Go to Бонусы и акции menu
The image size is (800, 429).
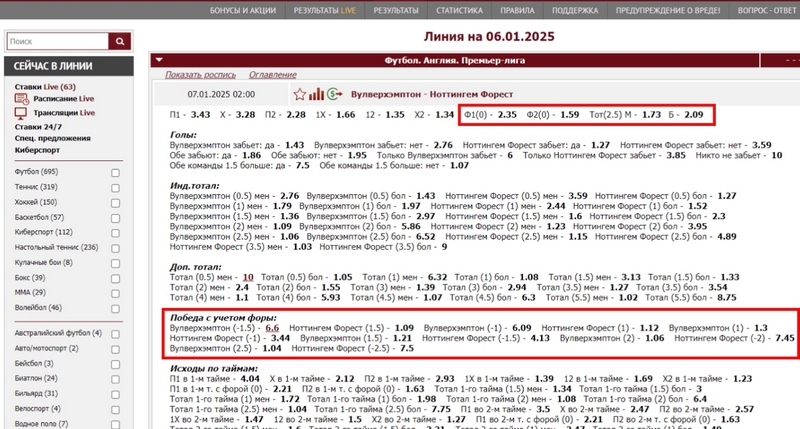240,10
